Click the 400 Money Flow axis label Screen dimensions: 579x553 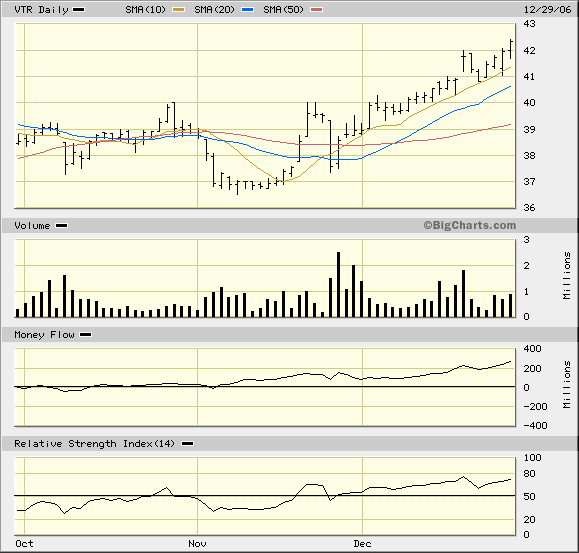(532, 348)
